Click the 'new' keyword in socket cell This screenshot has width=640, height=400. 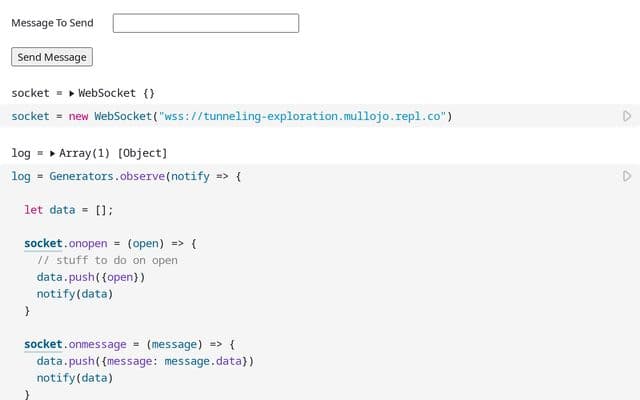pos(78,116)
